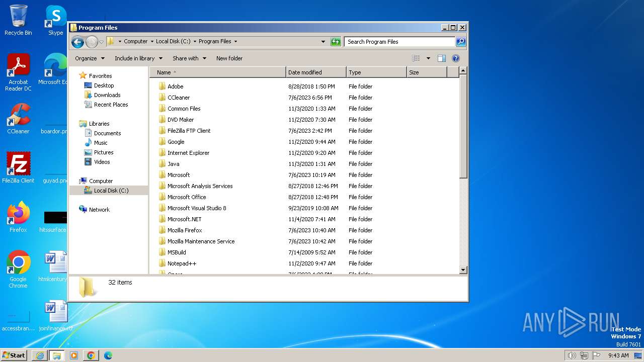
Task: Click the file list vertical scrollbar thumb
Action: pos(463,127)
